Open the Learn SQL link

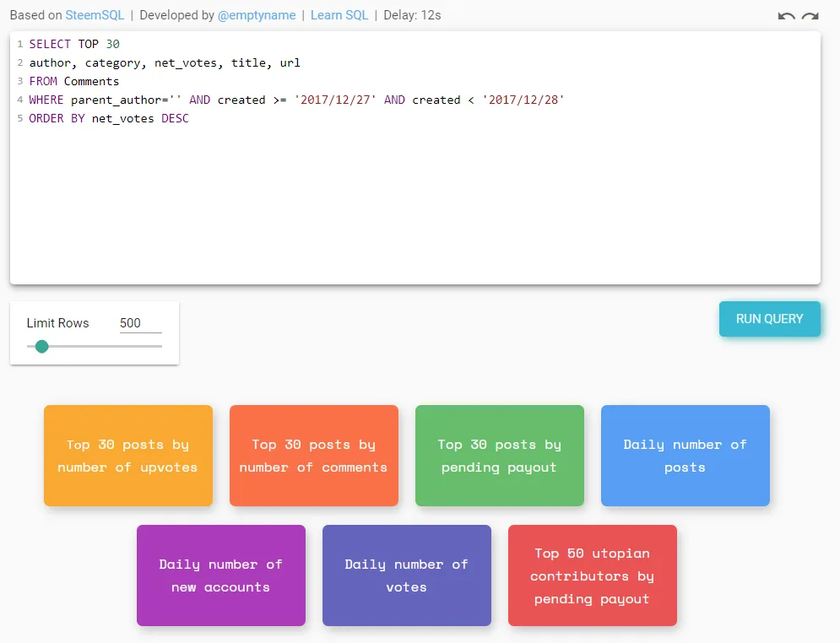click(339, 15)
